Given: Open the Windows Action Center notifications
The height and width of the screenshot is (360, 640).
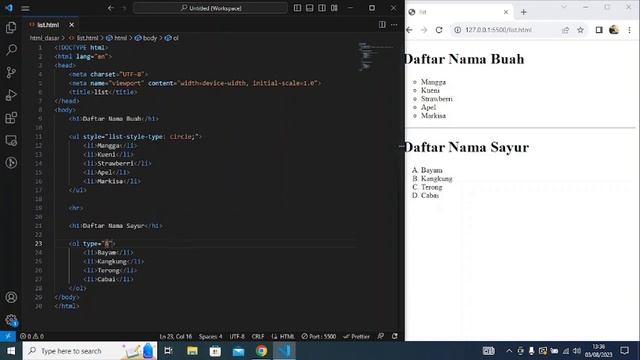Looking at the screenshot, I should (624, 351).
